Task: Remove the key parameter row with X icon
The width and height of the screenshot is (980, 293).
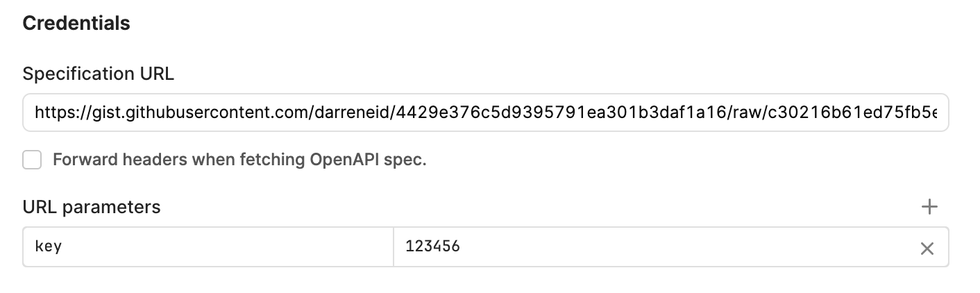Action: (x=927, y=249)
